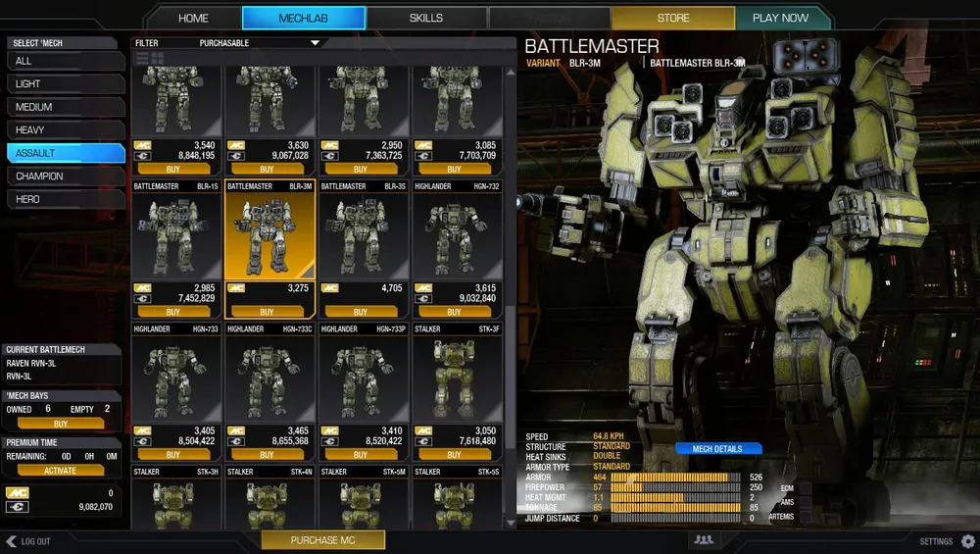Select the Stalker STK-5M thumbnail
The height and width of the screenshot is (554, 980).
(x=364, y=502)
